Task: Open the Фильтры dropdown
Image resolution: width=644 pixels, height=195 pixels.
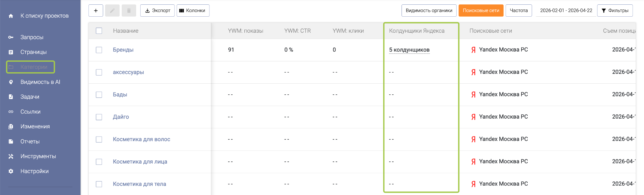Action: (615, 11)
